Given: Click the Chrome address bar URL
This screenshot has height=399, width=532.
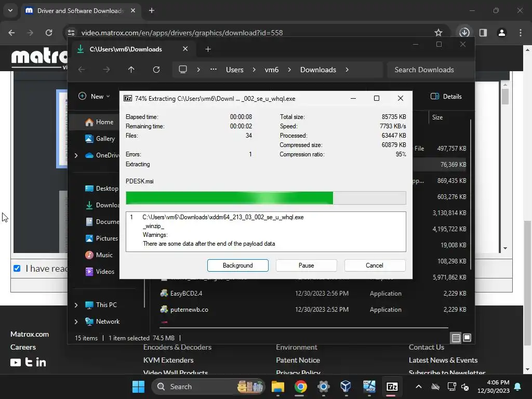Looking at the screenshot, I should pos(182,33).
